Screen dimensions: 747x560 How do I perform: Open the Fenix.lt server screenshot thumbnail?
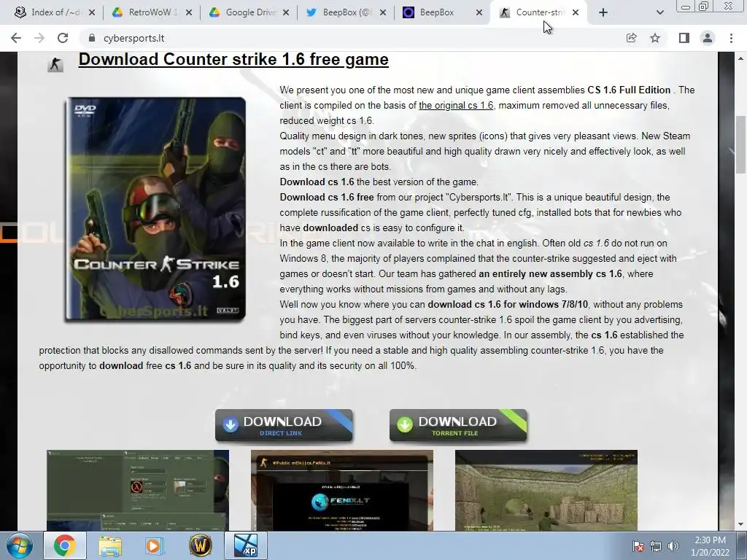click(342, 491)
